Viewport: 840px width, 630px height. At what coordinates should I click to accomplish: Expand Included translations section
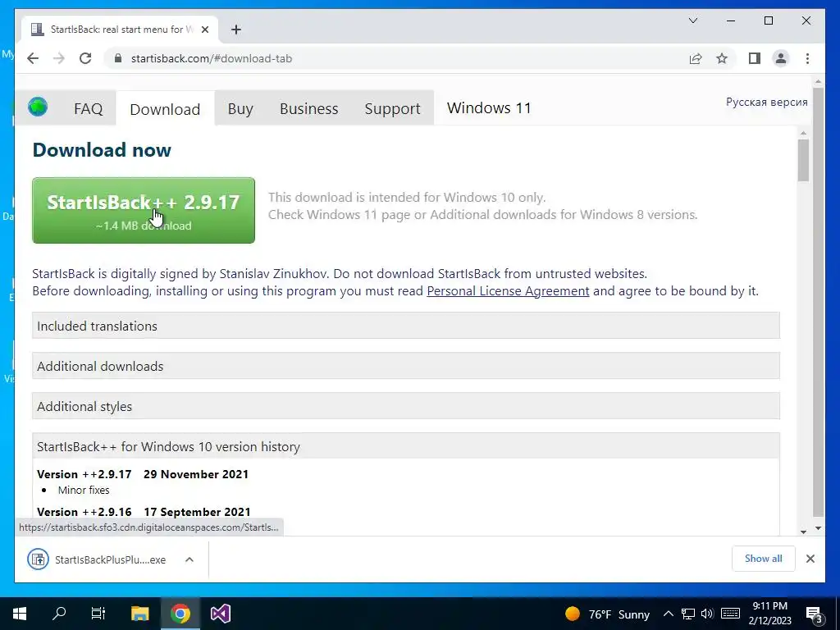point(405,326)
